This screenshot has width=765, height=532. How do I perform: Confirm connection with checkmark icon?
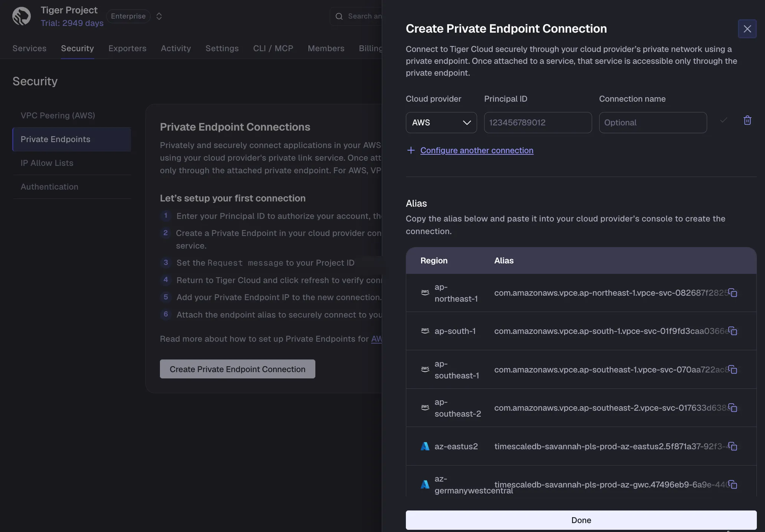click(x=723, y=120)
